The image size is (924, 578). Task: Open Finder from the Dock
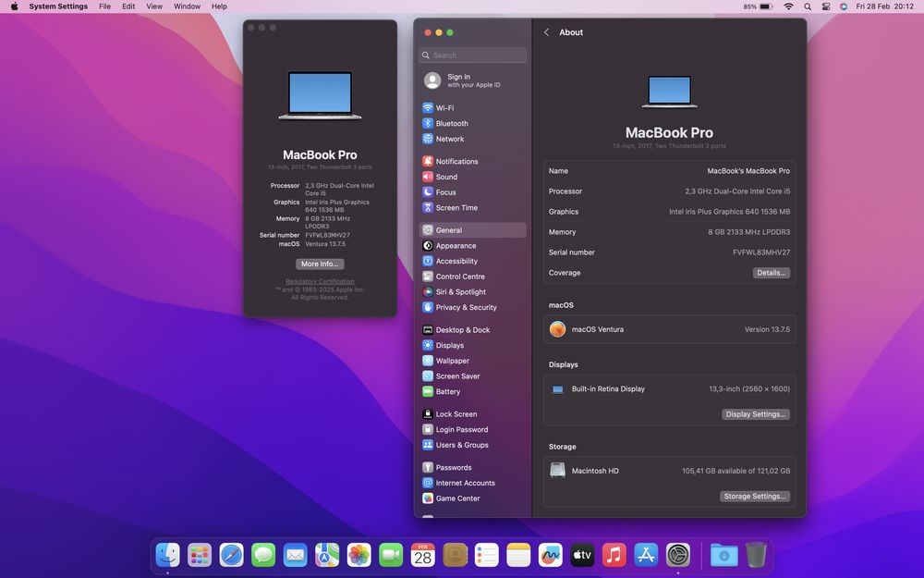(168, 555)
